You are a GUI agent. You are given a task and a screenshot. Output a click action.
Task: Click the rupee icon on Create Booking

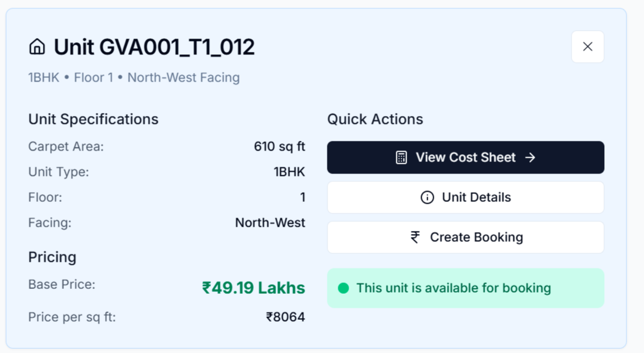(x=415, y=237)
